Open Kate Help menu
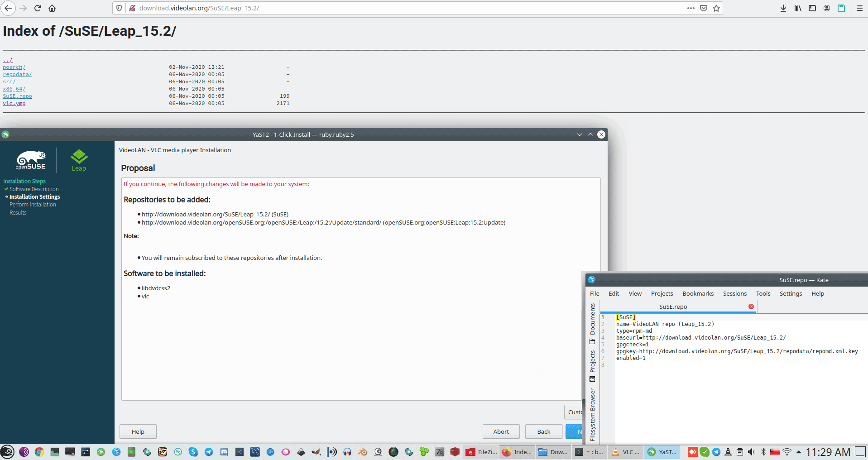 [818, 293]
